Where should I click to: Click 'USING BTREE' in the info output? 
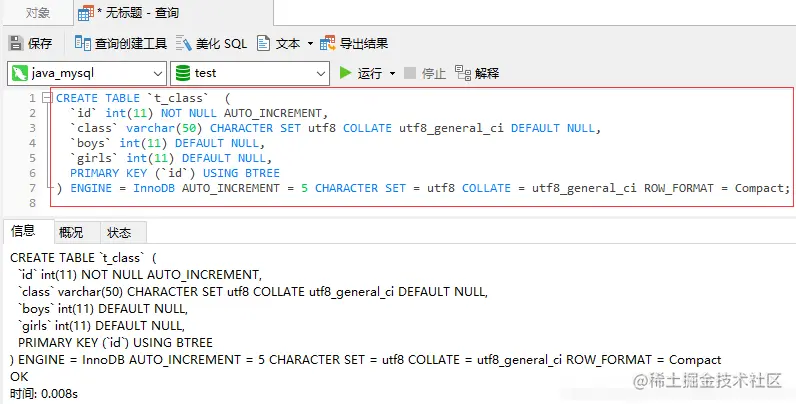[173, 343]
